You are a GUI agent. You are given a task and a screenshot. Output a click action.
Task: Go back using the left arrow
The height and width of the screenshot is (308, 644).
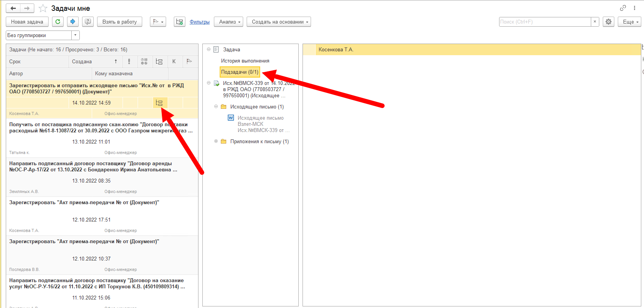click(13, 8)
